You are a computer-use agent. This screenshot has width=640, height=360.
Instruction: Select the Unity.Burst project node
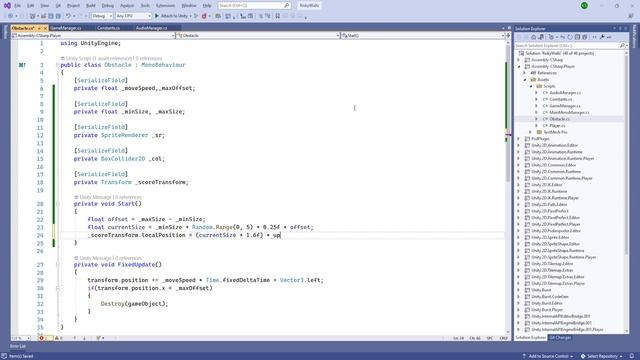(x=541, y=290)
